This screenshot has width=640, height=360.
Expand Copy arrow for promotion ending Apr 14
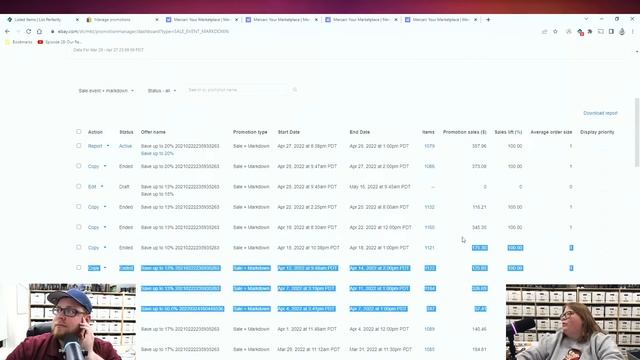[x=105, y=268]
